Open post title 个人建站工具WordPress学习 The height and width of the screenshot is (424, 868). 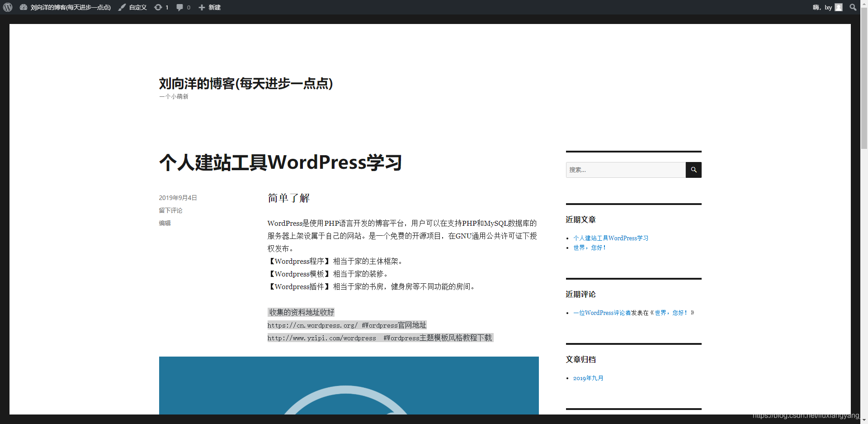coord(280,162)
